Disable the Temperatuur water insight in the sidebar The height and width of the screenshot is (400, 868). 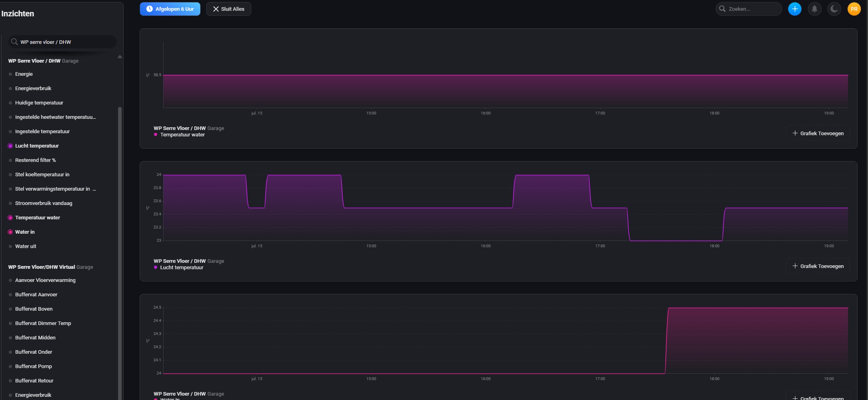tap(37, 218)
